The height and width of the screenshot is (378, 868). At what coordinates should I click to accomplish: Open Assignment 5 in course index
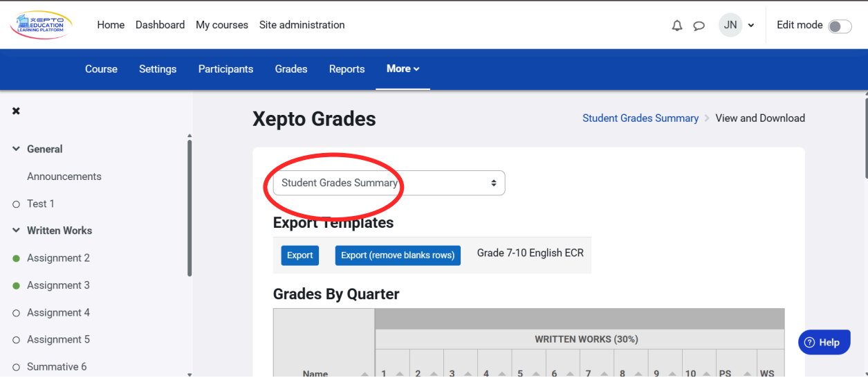tap(58, 340)
